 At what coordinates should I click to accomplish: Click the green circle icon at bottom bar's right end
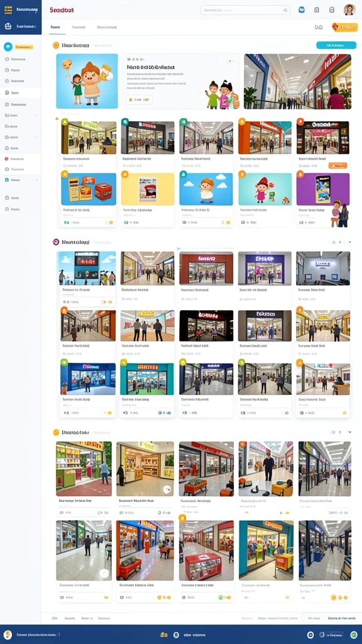tap(354, 635)
